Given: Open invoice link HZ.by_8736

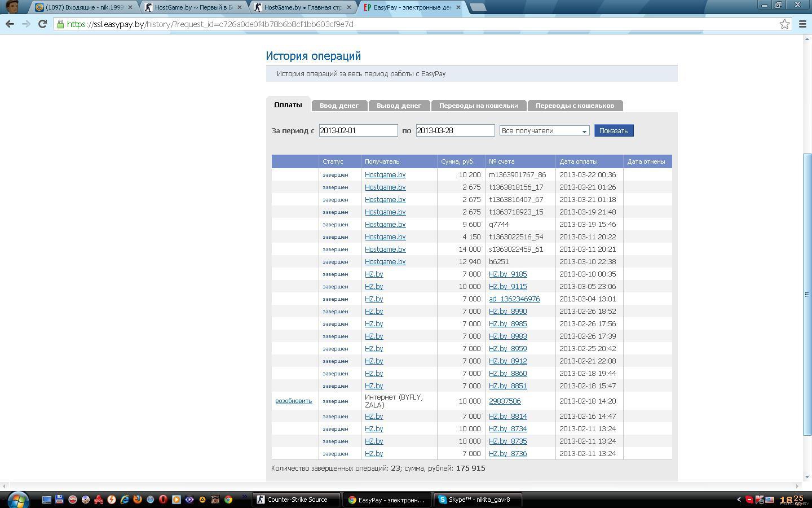Looking at the screenshot, I should click(507, 453).
